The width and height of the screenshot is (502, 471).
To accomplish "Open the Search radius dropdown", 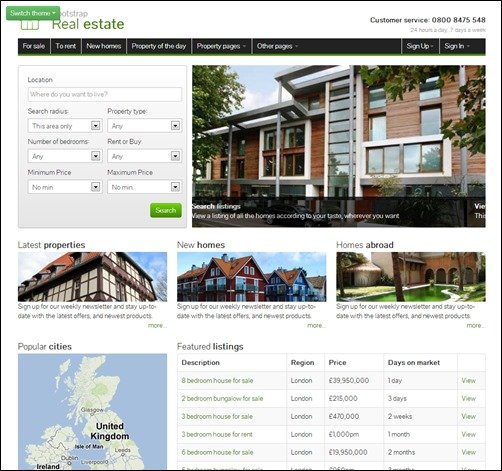I will pos(65,126).
